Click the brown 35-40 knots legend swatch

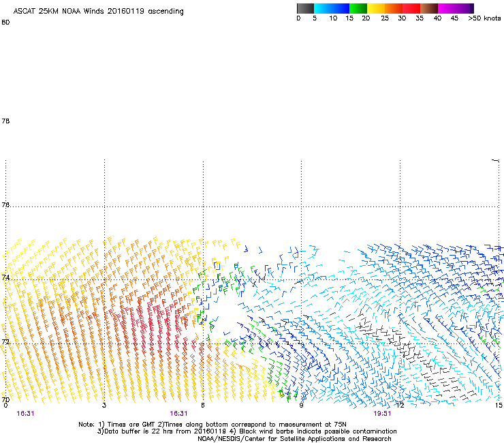click(429, 8)
